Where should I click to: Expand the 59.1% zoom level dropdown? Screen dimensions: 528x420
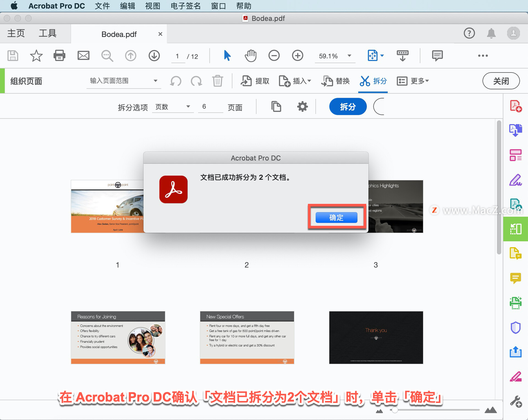tap(349, 56)
